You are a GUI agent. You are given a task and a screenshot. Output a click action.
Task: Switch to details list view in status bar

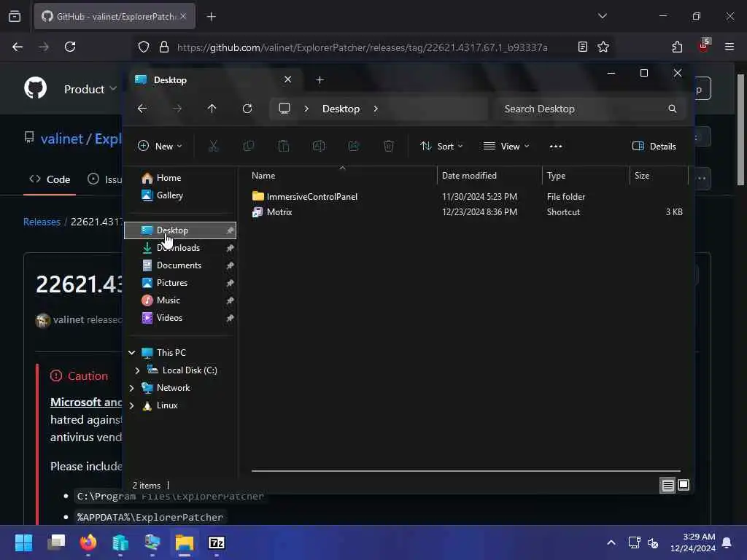pos(667,485)
